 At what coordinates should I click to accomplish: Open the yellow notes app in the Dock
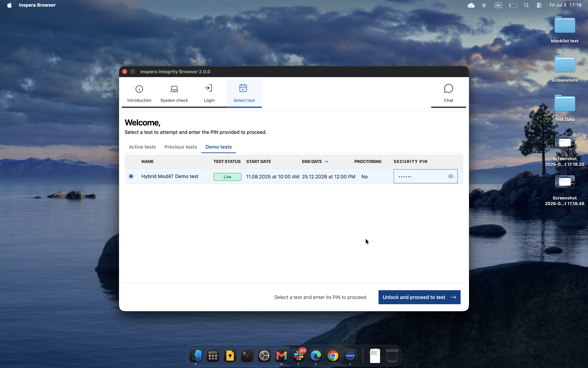(230, 356)
